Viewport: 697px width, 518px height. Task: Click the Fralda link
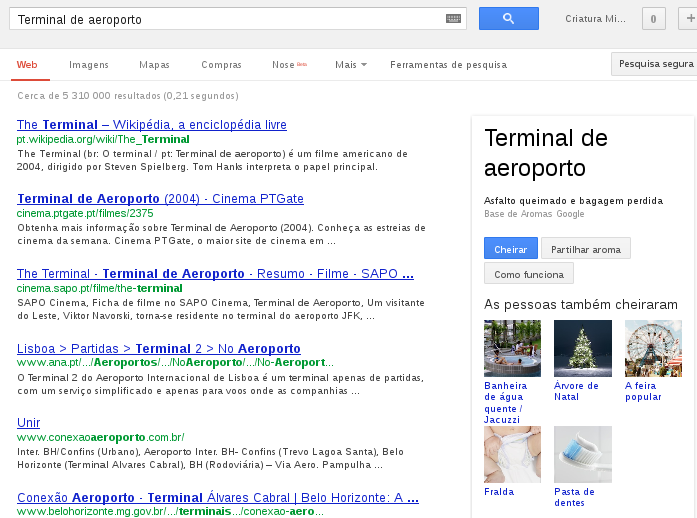point(499,492)
